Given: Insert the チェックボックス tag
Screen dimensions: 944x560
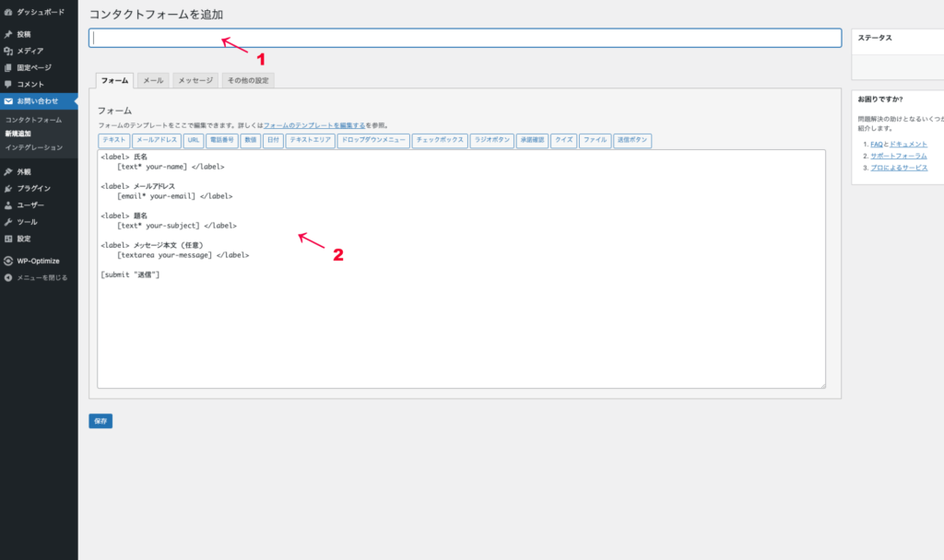Looking at the screenshot, I should (439, 141).
